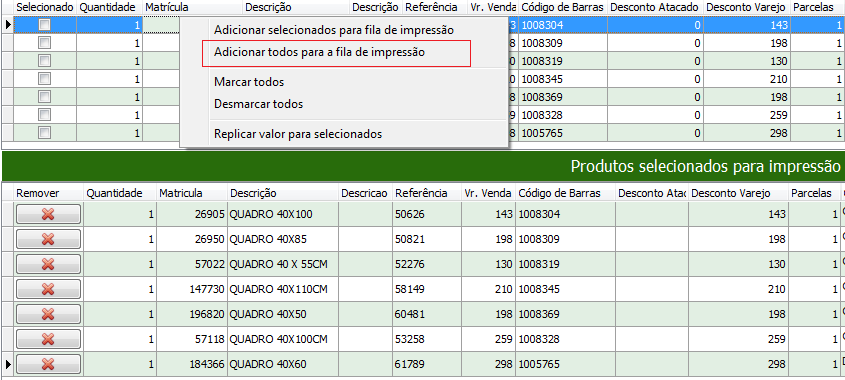
Task: Select the cell QUADRO 40X110CM
Action: 283,289
